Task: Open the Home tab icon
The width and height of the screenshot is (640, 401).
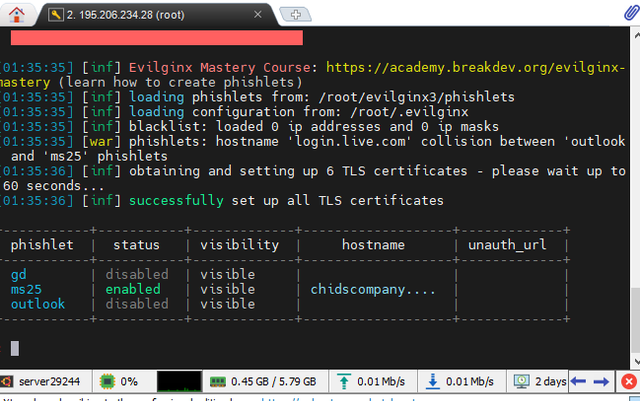Action: pos(16,15)
